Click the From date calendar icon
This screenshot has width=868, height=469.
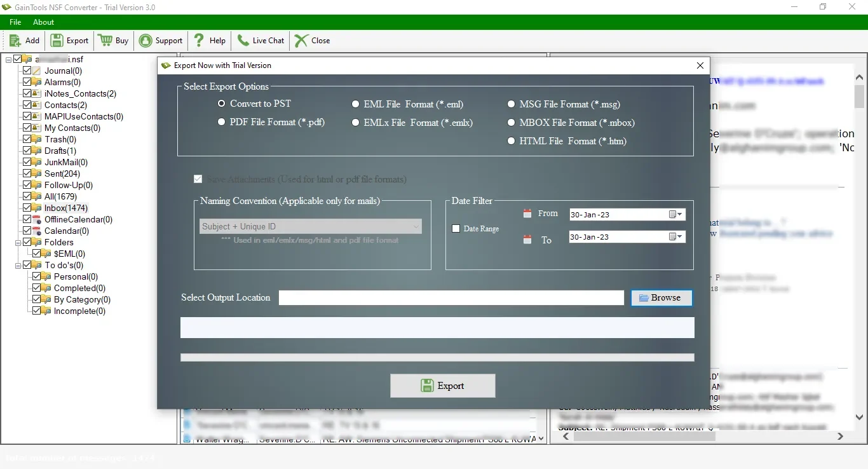pos(527,214)
